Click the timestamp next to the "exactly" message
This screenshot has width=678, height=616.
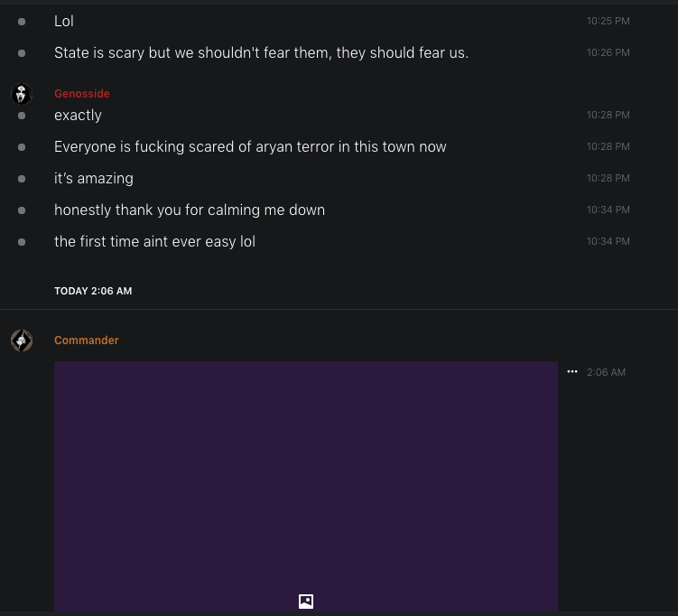tap(608, 115)
